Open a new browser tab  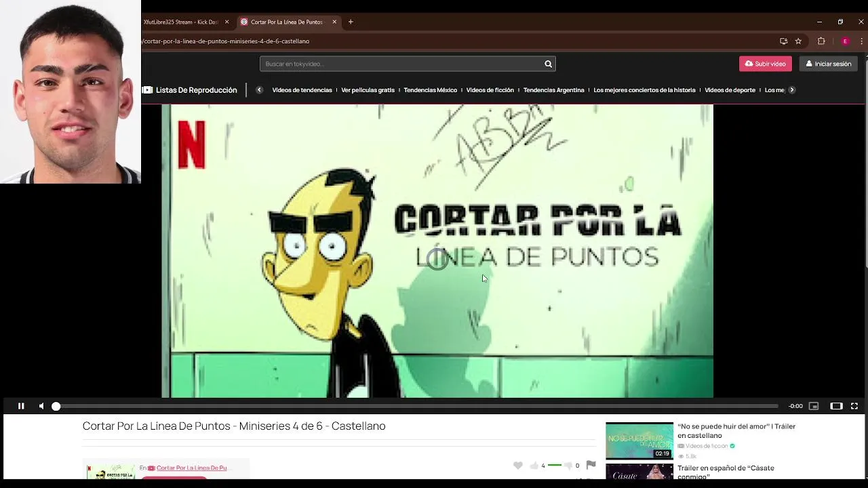[351, 22]
